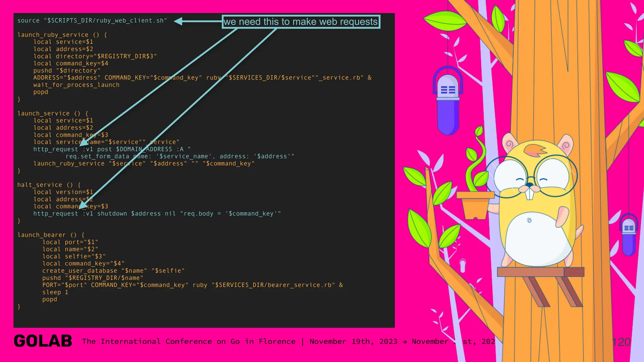Click the 'http_request :v1 post $DOMAIN_ADDRESS' line

click(x=112, y=149)
